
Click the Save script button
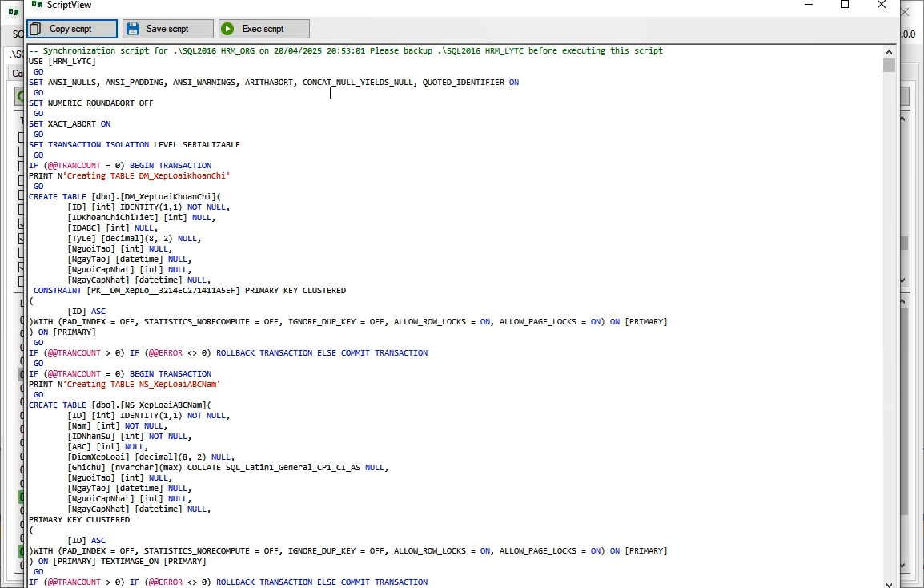coord(168,29)
